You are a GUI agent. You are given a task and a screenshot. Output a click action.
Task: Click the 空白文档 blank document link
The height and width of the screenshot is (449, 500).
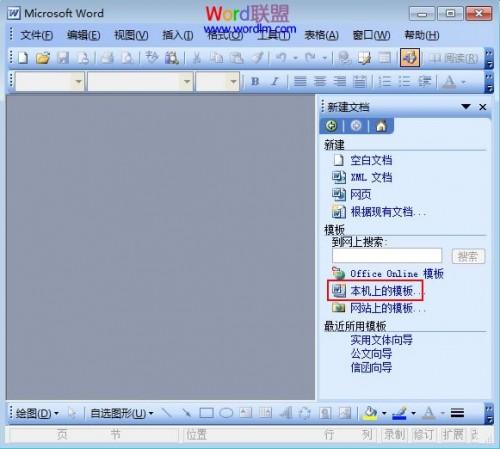pyautogui.click(x=371, y=160)
